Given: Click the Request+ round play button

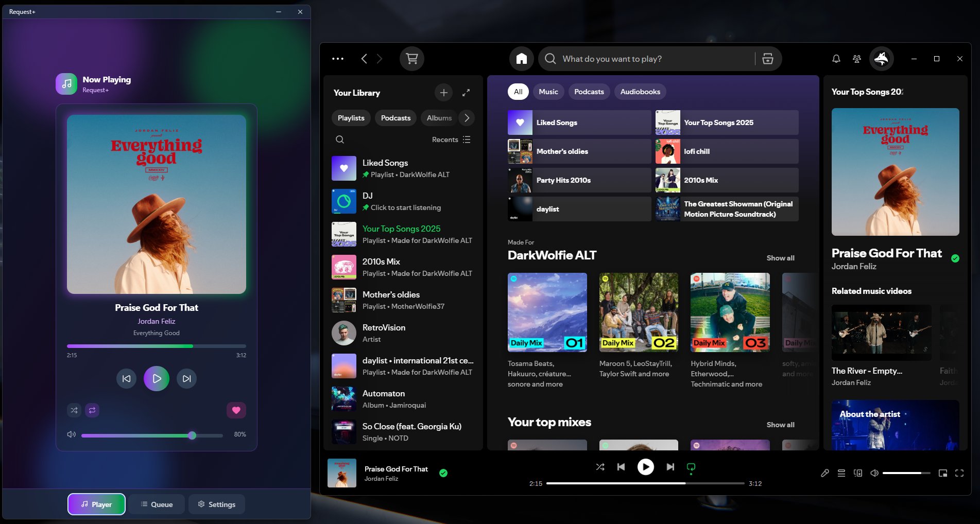Looking at the screenshot, I should [157, 379].
